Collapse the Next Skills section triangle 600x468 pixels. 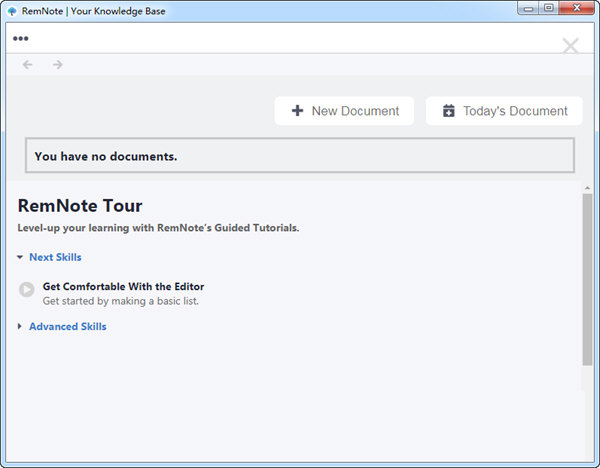pos(20,257)
